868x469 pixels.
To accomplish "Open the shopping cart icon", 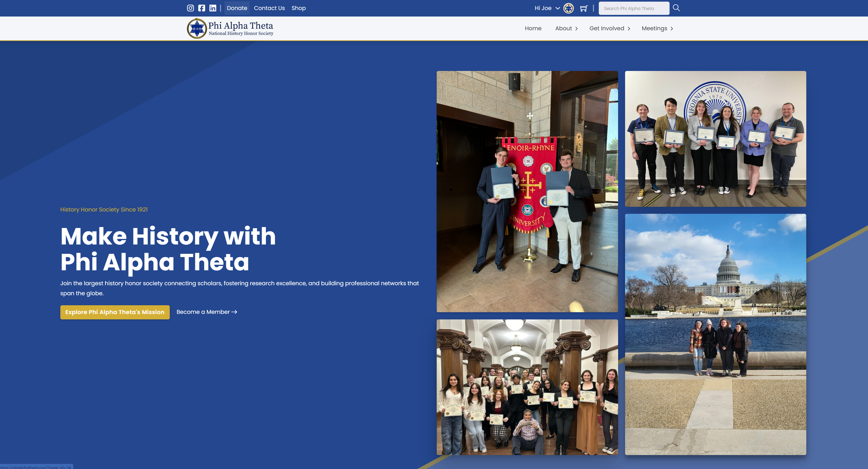I will [584, 8].
